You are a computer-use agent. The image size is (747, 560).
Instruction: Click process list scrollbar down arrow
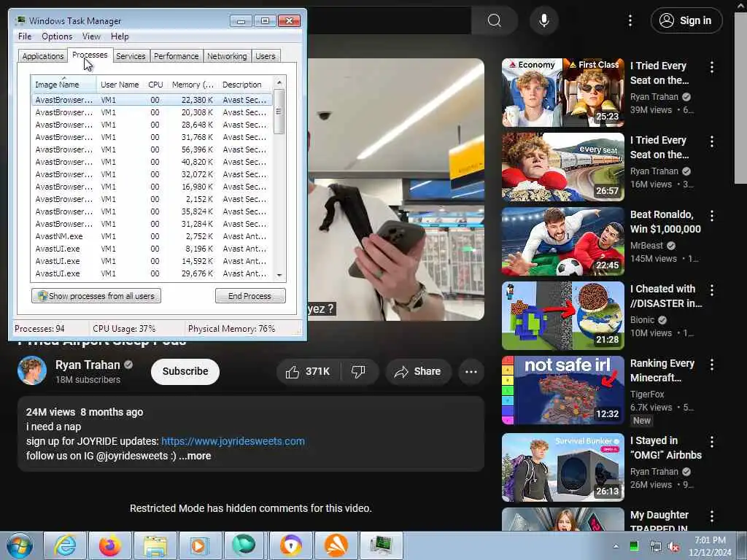pos(279,275)
